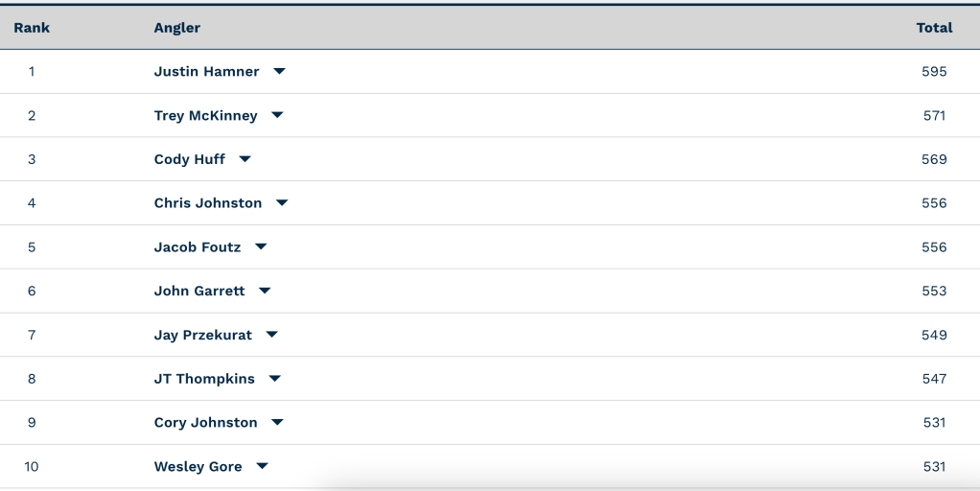Click the JT Thompkins name
Image resolution: width=980 pixels, height=491 pixels.
[204, 379]
